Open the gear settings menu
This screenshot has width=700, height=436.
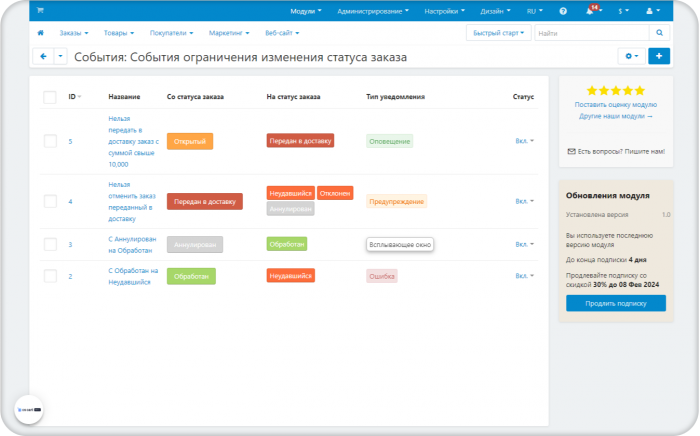632,56
